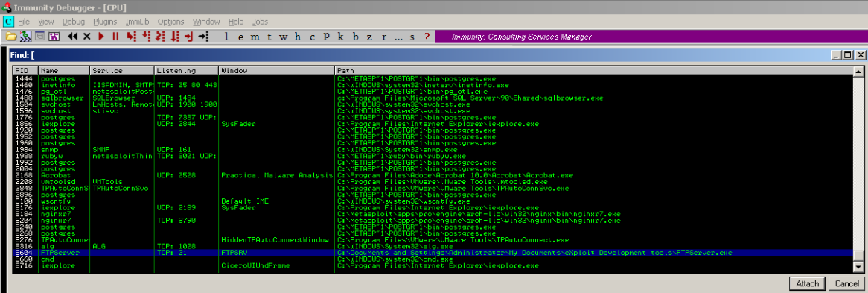Open the File menu
Image resolution: width=868 pixels, height=293 pixels.
24,22
